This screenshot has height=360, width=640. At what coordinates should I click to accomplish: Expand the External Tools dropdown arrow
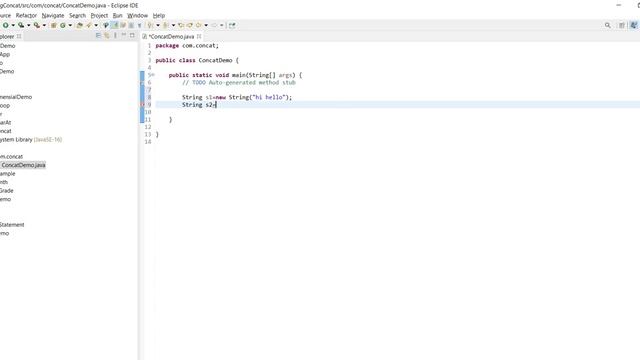[44, 25]
